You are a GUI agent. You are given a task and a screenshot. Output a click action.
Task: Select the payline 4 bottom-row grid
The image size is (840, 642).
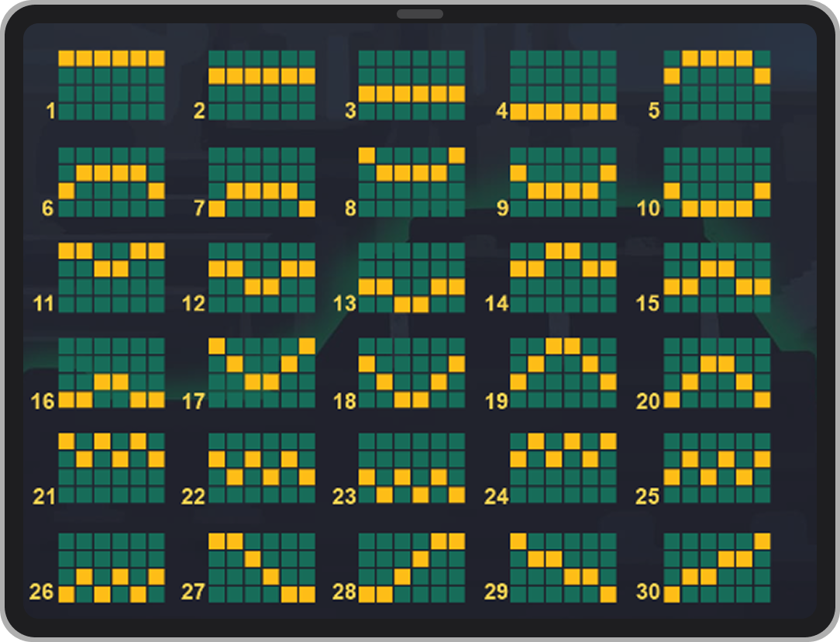coord(563,85)
